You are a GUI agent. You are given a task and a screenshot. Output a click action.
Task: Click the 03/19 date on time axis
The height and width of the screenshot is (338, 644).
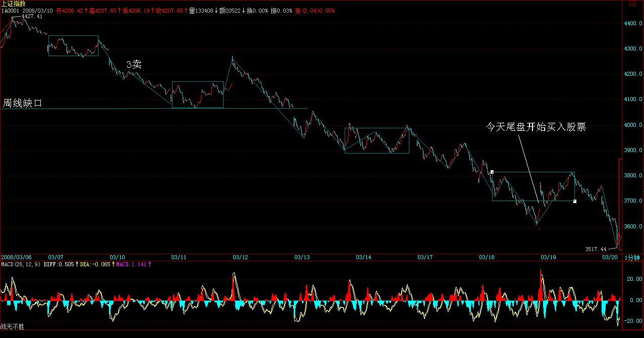(x=549, y=258)
